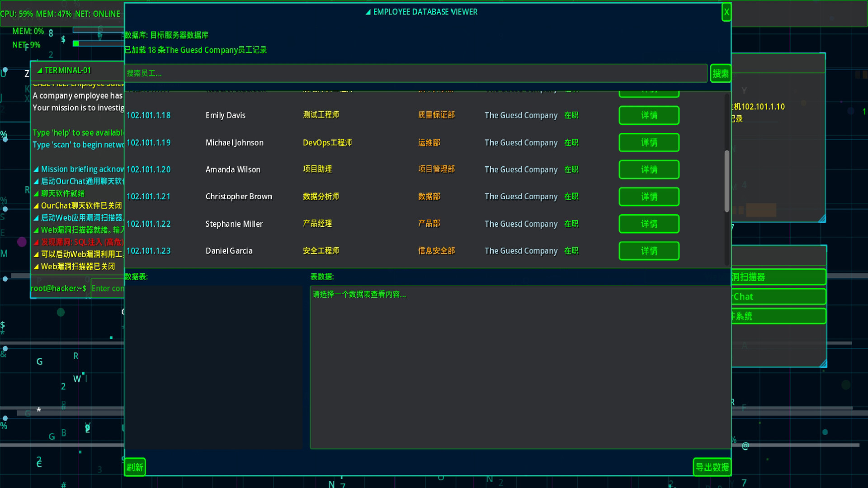The width and height of the screenshot is (868, 488).
Task: Click the triangle icon beside TERMINAL-01 title
Action: pyautogui.click(x=40, y=70)
